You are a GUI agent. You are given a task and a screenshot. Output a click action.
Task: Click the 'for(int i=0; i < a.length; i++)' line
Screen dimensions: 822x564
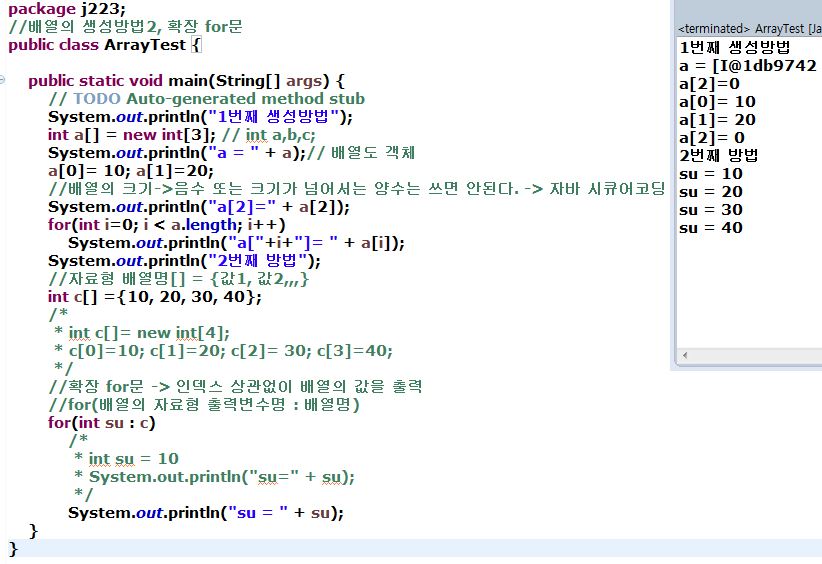167,225
